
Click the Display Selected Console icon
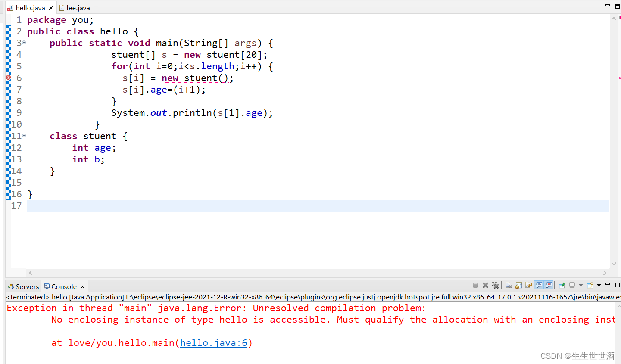(x=572, y=285)
